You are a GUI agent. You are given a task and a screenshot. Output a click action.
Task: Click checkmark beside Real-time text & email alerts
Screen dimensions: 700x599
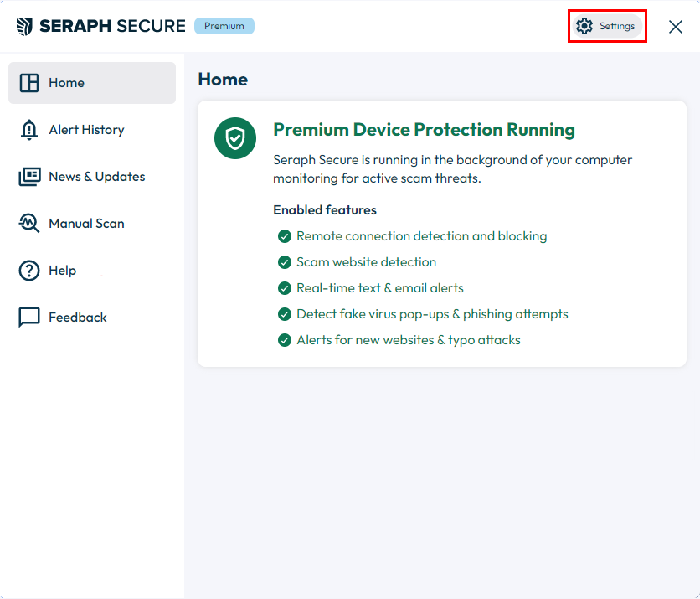pyautogui.click(x=285, y=288)
